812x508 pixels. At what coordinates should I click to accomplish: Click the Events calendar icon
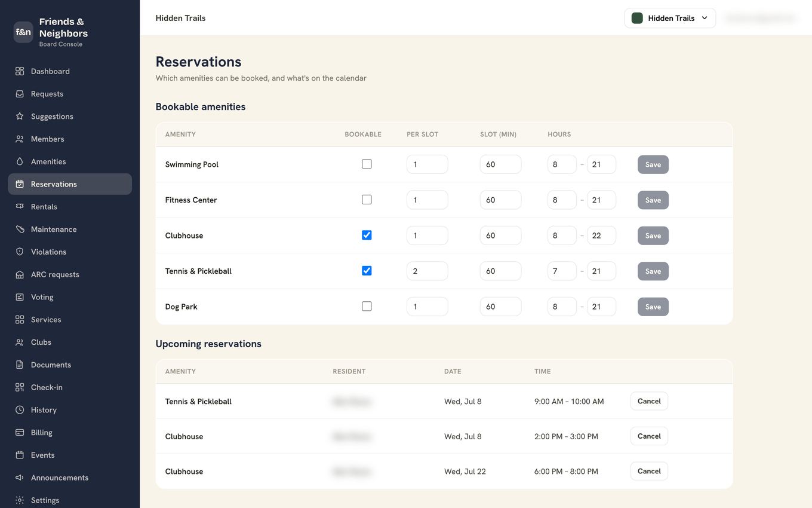tap(20, 455)
